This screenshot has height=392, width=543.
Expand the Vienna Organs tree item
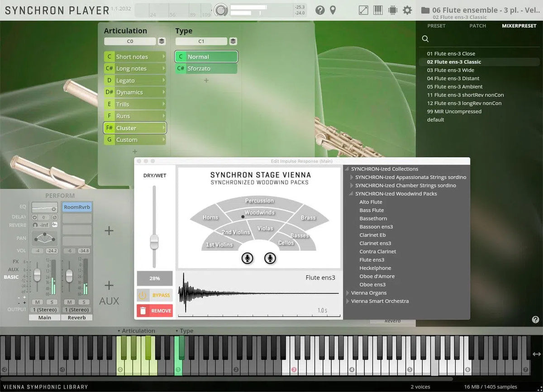(x=348, y=293)
